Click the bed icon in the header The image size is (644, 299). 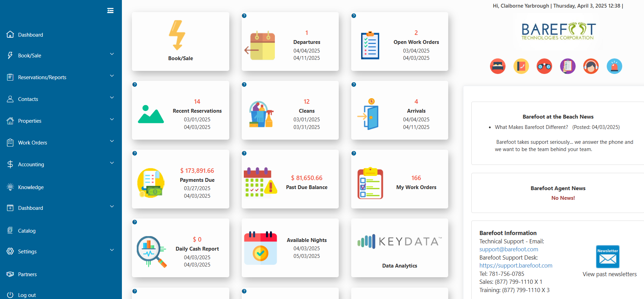[498, 66]
